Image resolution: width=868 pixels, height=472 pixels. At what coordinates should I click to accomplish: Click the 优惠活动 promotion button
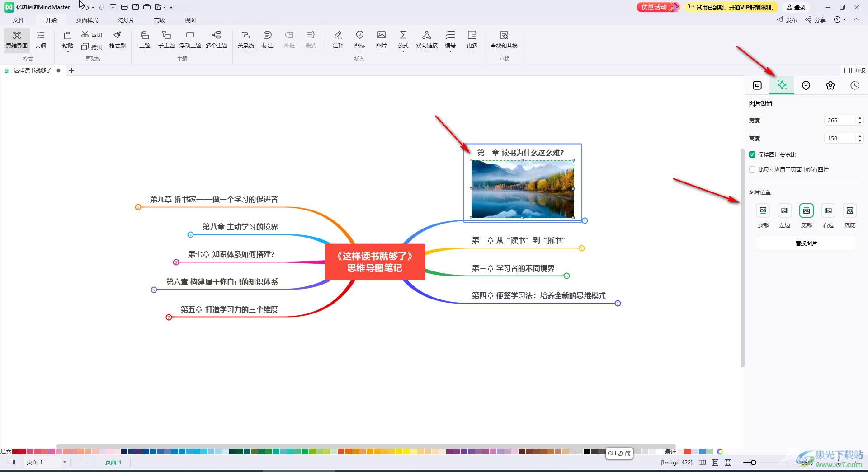658,7
